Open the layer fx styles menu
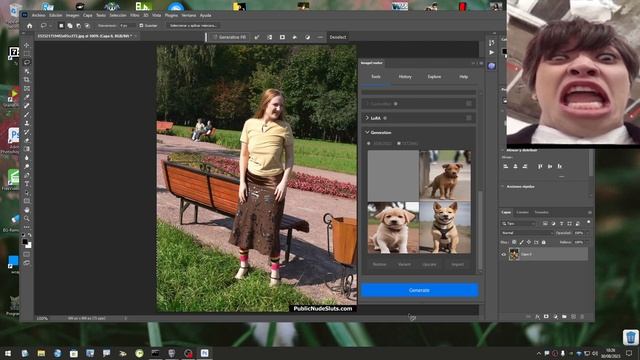Image resolution: width=640 pixels, height=360 pixels. pos(537,316)
